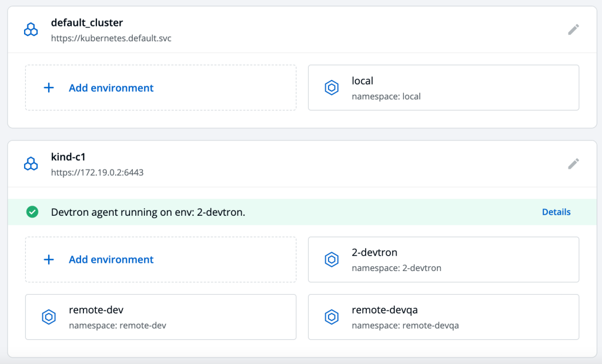Screen dimensions: 602x364
Task: Open Details of the Devtron agent
Action: coord(556,212)
